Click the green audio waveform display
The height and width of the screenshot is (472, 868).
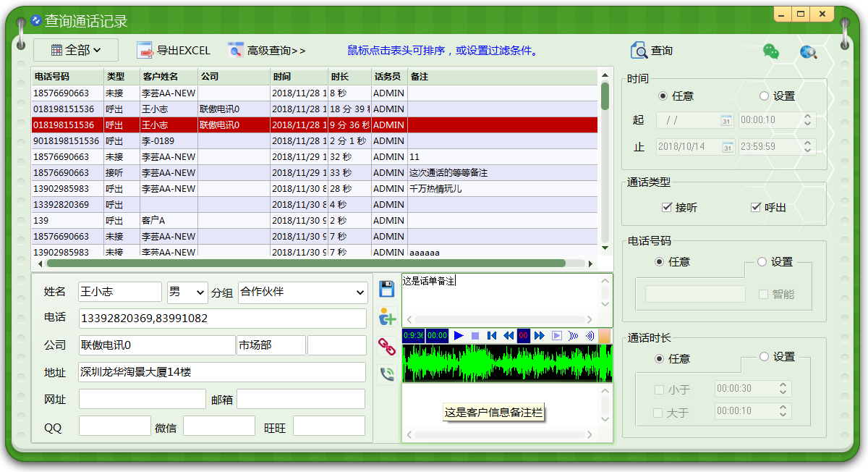point(506,363)
